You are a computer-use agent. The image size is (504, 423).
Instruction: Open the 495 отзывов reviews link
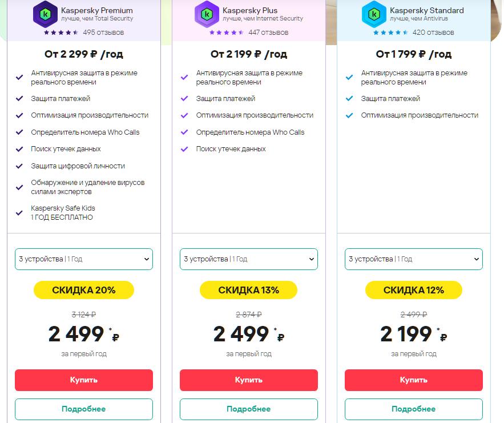point(103,33)
